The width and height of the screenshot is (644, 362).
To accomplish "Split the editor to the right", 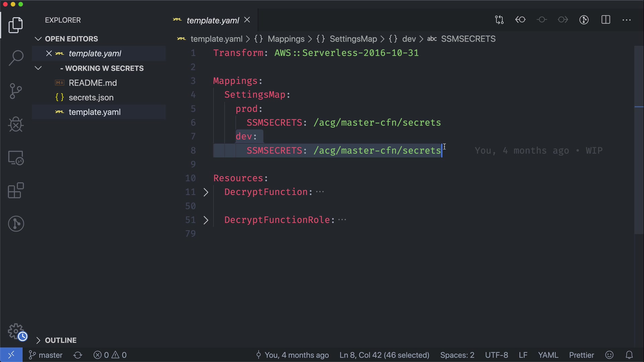I will click(606, 20).
